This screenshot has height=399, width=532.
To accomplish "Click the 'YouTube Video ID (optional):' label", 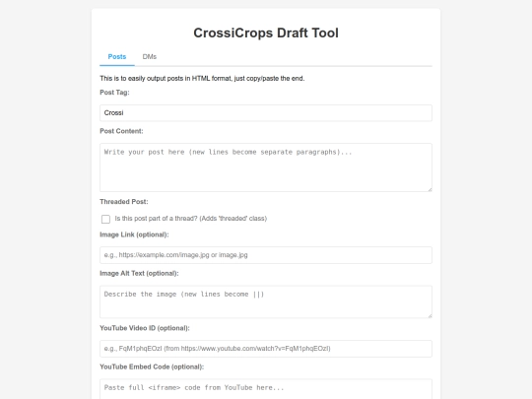I will [x=145, y=328].
